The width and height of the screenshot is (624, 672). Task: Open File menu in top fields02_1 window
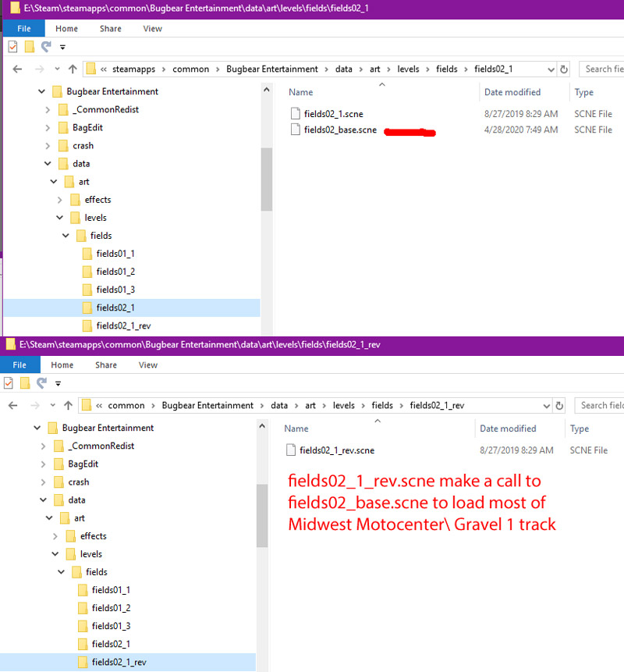(x=24, y=29)
